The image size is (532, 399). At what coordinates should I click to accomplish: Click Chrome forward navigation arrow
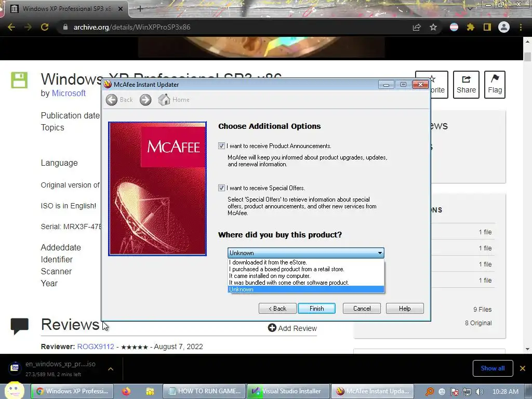pos(28,27)
